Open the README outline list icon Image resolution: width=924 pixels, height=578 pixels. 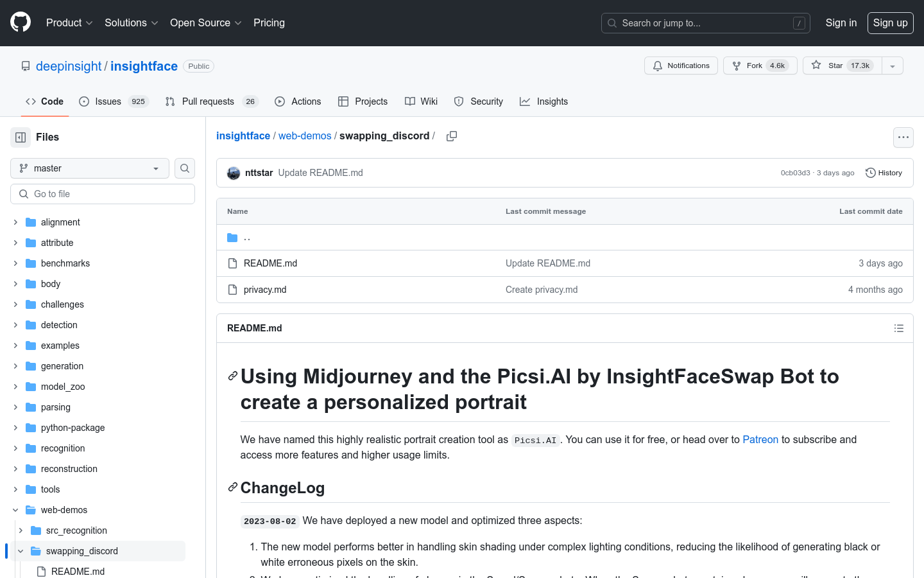click(899, 328)
